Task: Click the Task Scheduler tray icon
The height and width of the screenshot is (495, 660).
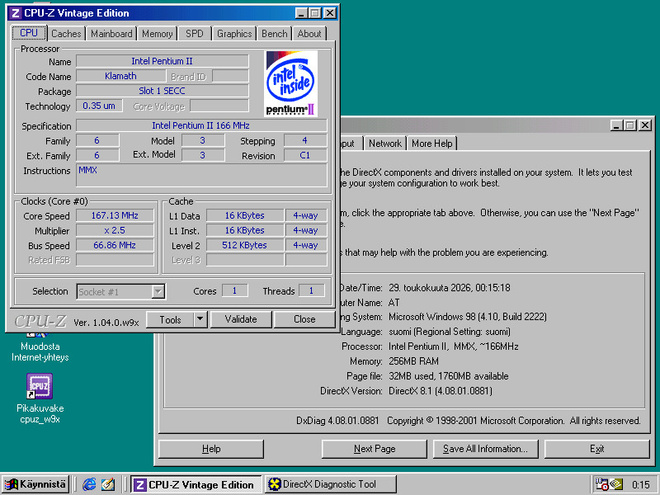Action: click(x=601, y=484)
